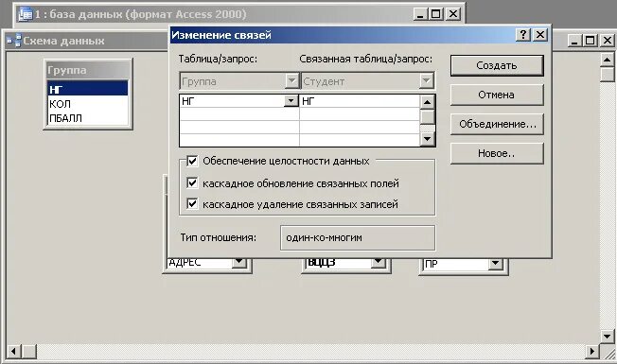Open the Группа table dropdown
This screenshot has width=617, height=364.
pyautogui.click(x=291, y=81)
